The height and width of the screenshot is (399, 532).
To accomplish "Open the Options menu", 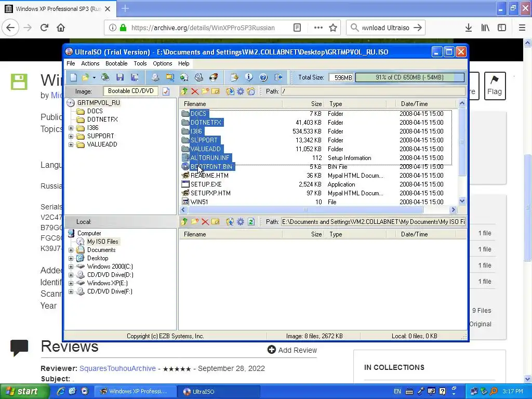I will click(163, 63).
